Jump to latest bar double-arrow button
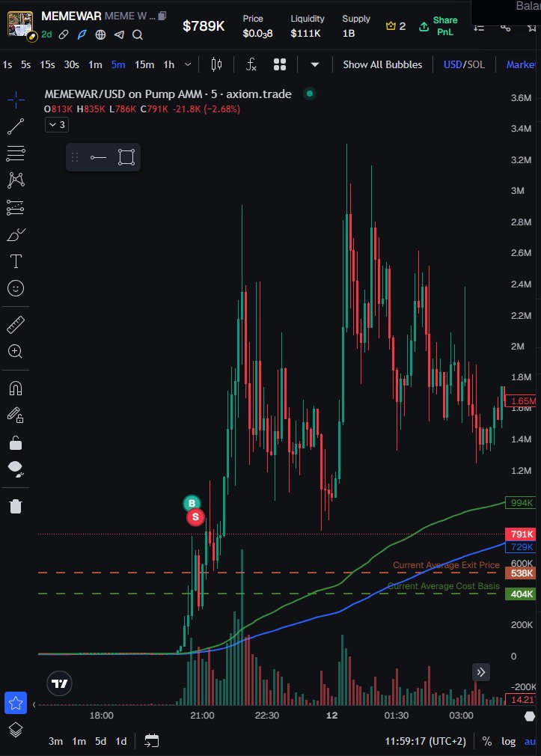541x756 pixels. 480,672
